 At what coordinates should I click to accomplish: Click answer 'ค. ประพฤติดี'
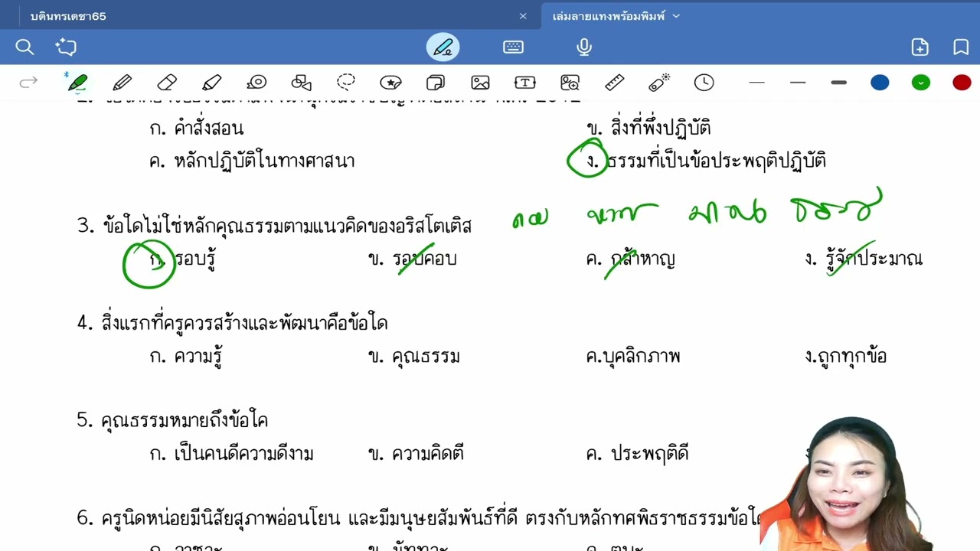(x=637, y=454)
